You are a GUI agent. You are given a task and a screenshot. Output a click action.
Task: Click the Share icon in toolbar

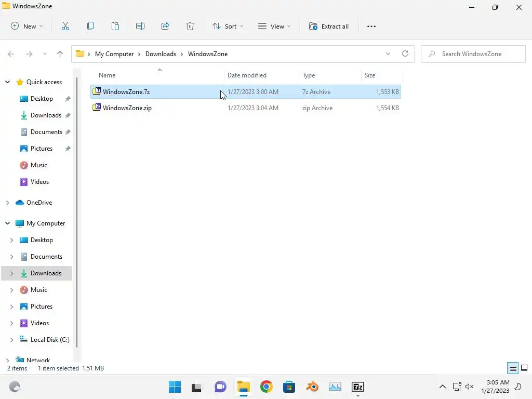point(165,26)
